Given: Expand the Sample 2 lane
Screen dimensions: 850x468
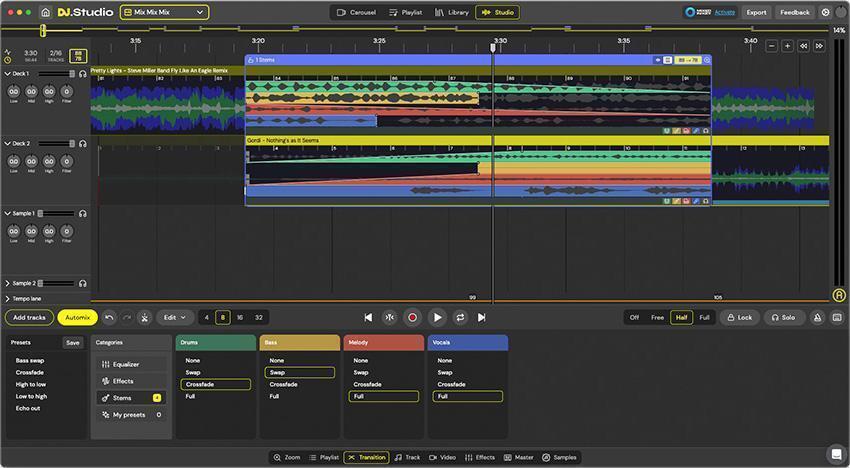Looking at the screenshot, I should point(7,283).
